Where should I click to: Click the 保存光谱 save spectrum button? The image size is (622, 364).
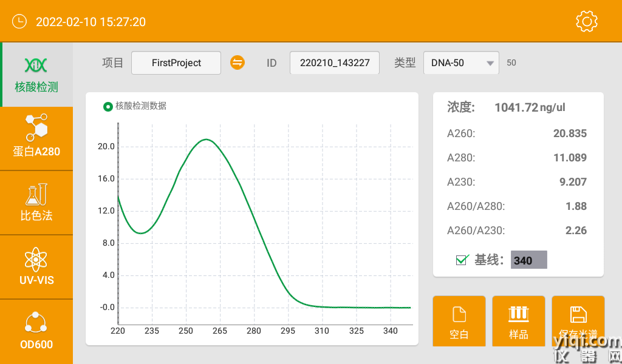tap(578, 321)
